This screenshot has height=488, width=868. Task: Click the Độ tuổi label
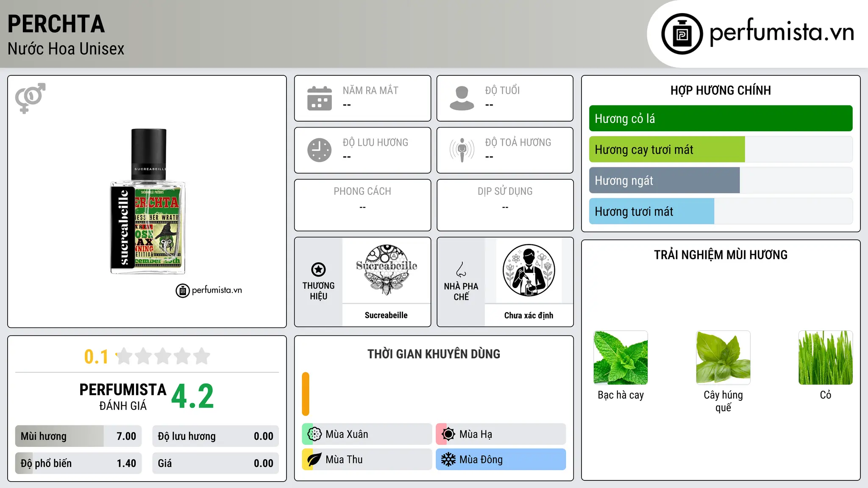click(x=502, y=91)
